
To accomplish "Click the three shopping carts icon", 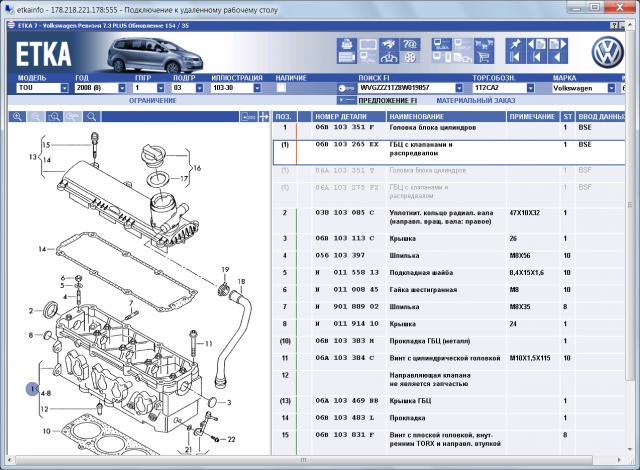I will (x=484, y=44).
